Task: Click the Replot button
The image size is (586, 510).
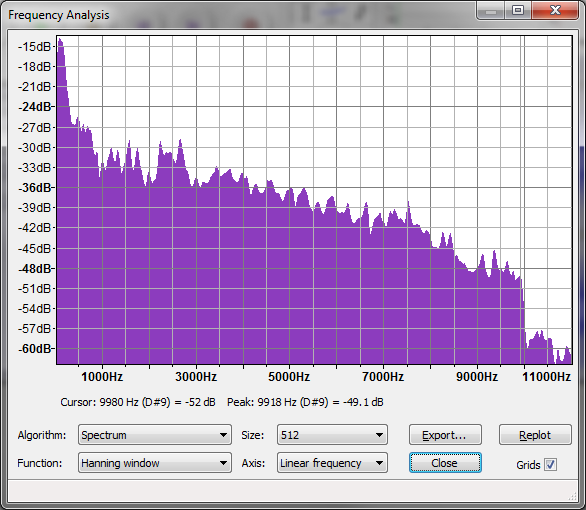Action: (535, 435)
